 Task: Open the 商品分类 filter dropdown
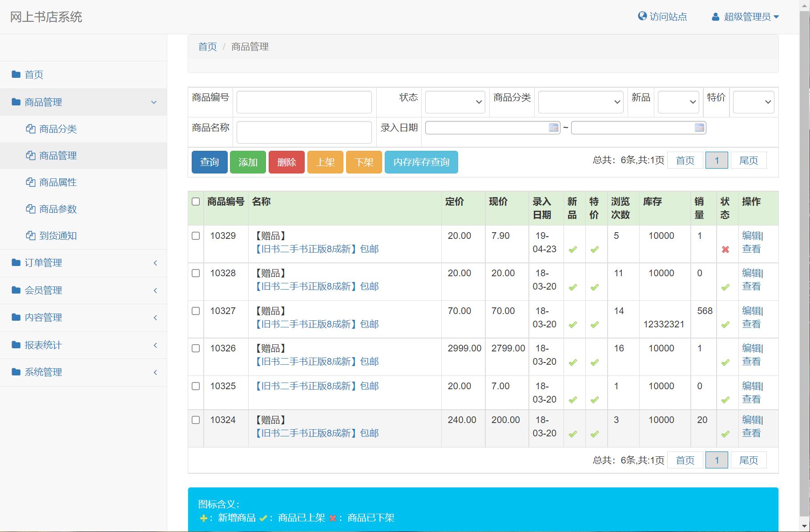coord(580,102)
